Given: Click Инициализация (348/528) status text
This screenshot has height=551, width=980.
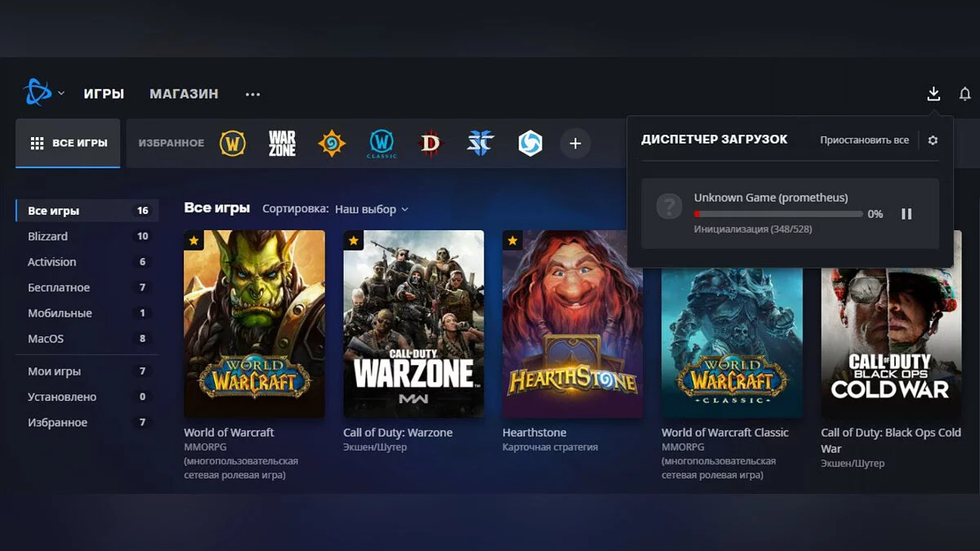Looking at the screenshot, I should point(753,229).
